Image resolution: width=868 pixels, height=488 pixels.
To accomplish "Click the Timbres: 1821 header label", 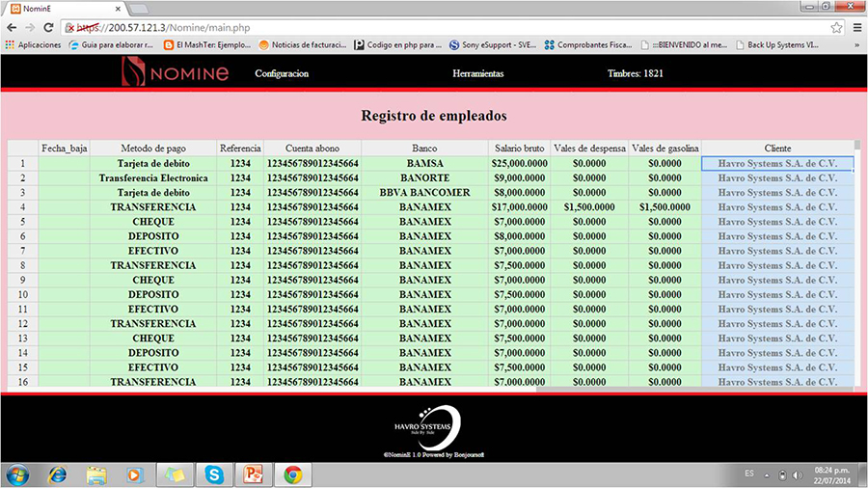I will click(636, 73).
